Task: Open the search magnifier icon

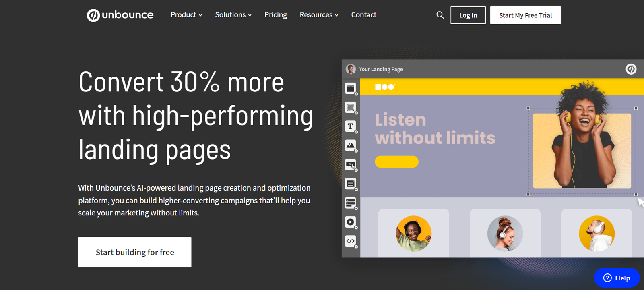Action: tap(440, 15)
